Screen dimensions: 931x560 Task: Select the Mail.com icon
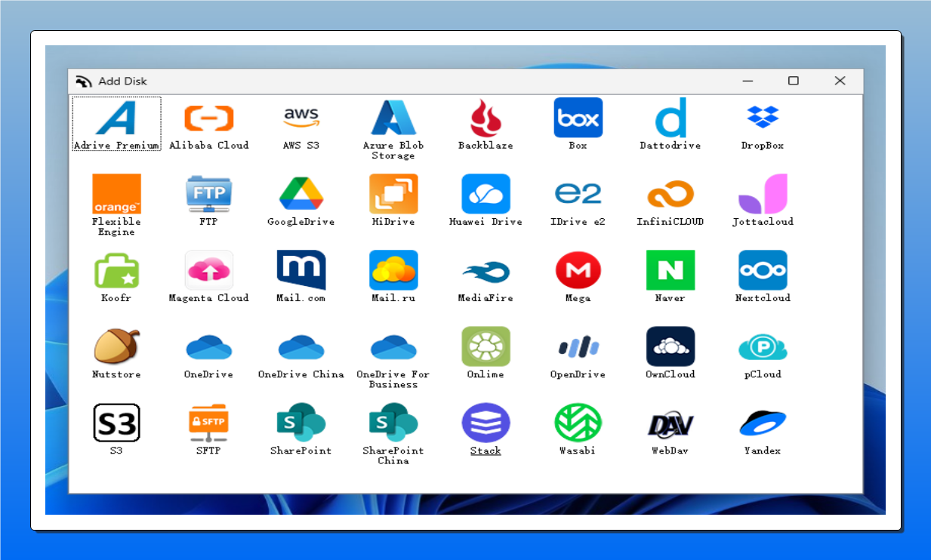click(x=301, y=270)
